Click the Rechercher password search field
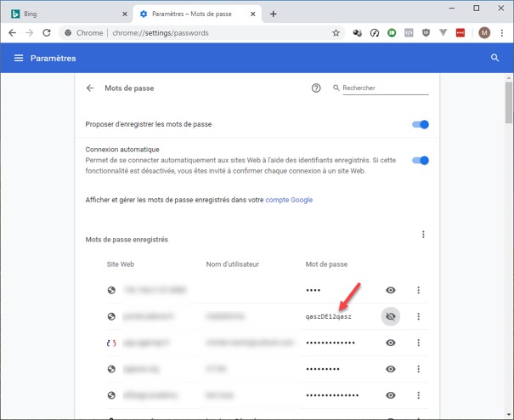514x420 pixels. (x=384, y=88)
